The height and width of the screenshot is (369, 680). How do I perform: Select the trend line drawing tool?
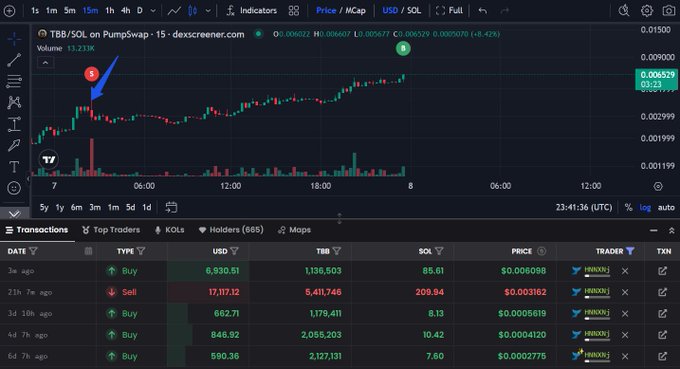[x=14, y=60]
